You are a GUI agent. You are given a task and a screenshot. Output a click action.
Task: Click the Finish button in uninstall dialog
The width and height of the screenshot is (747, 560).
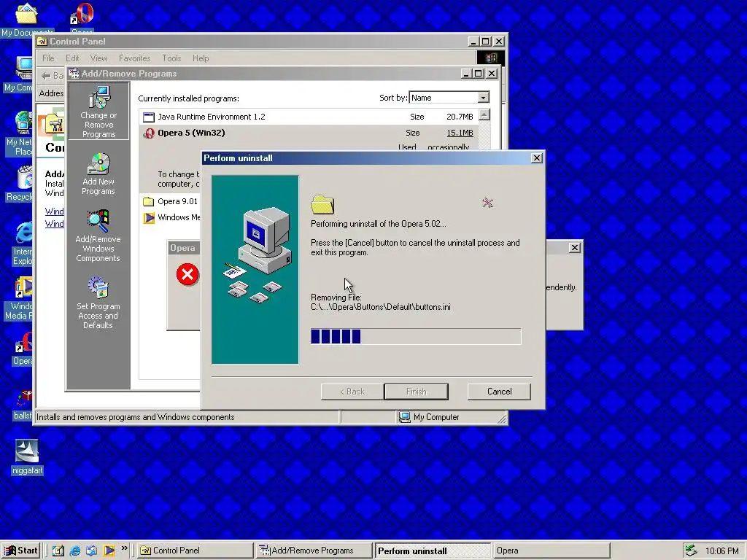[x=416, y=392]
